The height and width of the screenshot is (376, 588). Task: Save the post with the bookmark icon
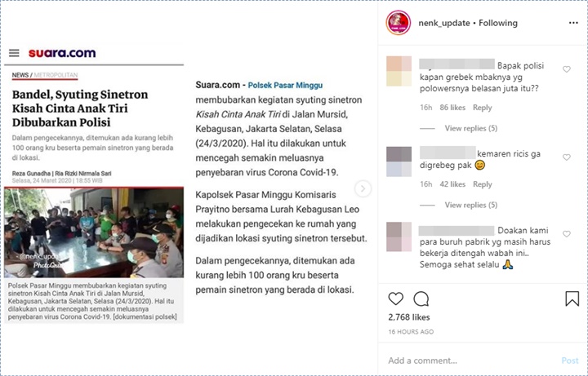coord(572,299)
